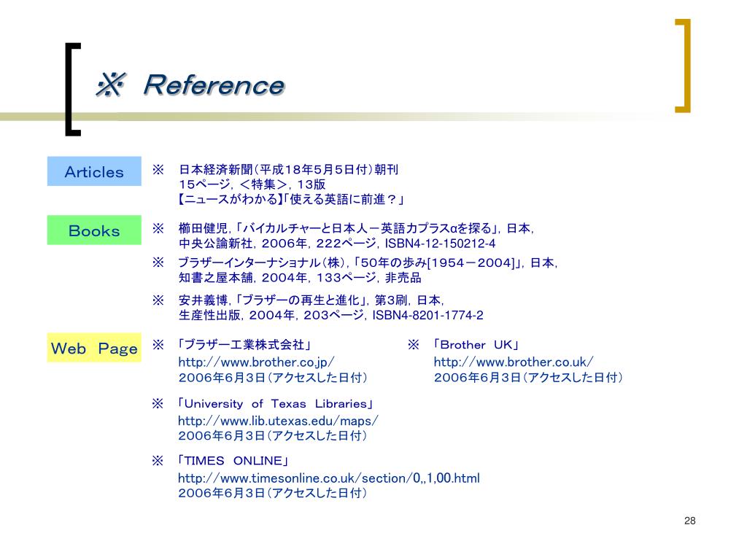Click the ※ bullet before ブラザー工業株式会社
The image size is (747, 560).
[x=158, y=345]
